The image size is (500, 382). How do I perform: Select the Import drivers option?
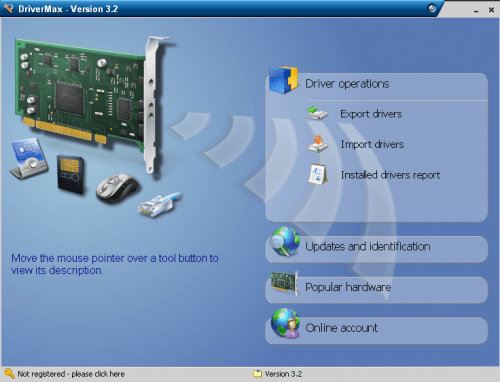[372, 144]
